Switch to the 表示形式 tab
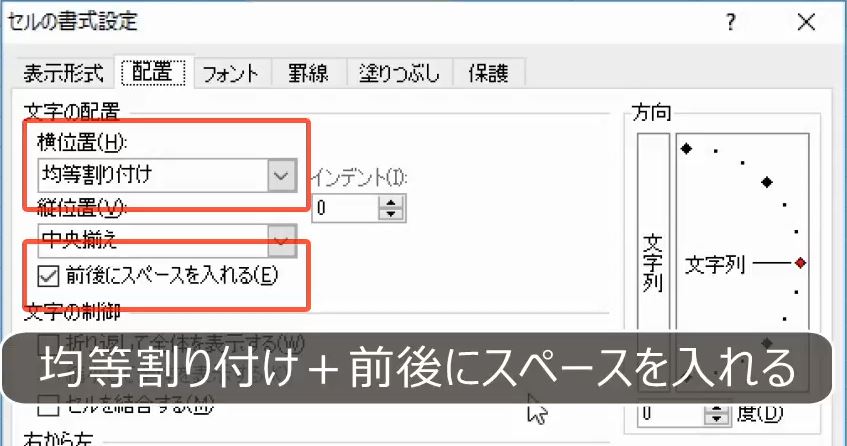The width and height of the screenshot is (847, 446). coord(63,72)
